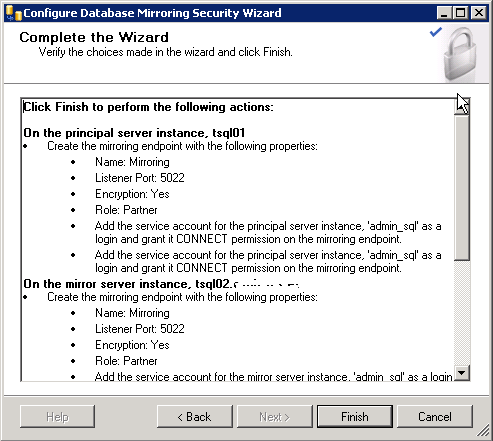The width and height of the screenshot is (493, 441).
Task: Cancel the mirroring security wizard
Action: coord(435,417)
